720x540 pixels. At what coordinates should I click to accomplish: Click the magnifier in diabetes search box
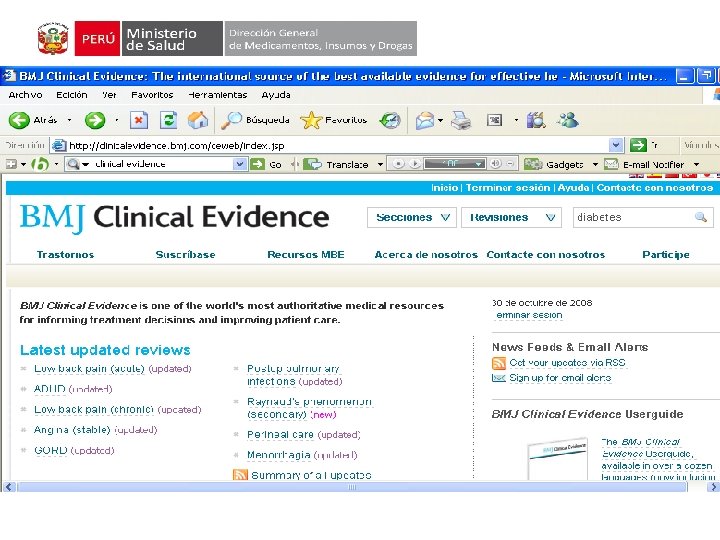[x=701, y=217]
